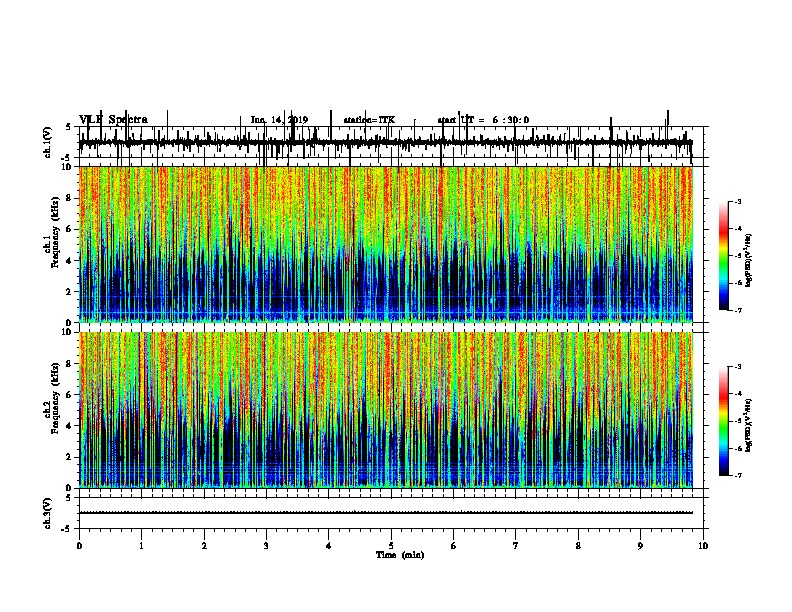792x612 pixels.
Task: Click tick label "9" on the Time axis
Action: point(640,546)
